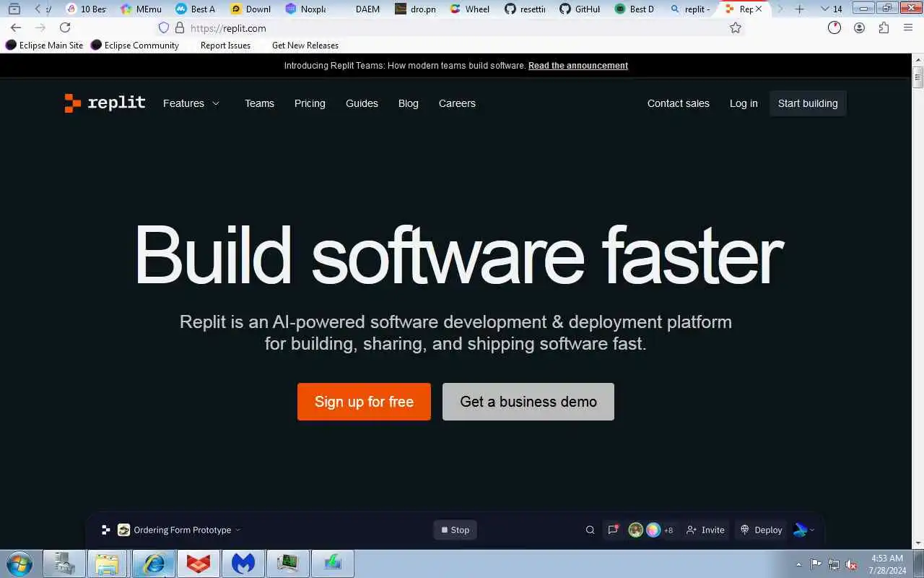Reload the page with the refresh icon
Viewport: 924px width, 578px height.
click(x=65, y=27)
